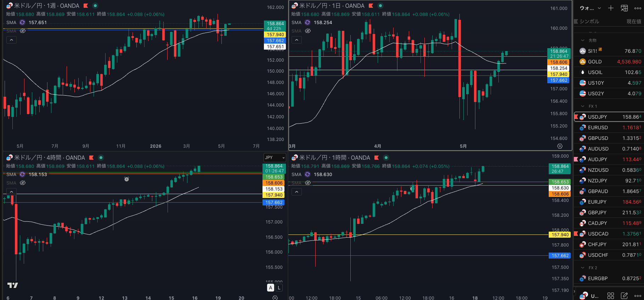Open scale settings gear on daily chart
This screenshot has width=644, height=300.
560,146
